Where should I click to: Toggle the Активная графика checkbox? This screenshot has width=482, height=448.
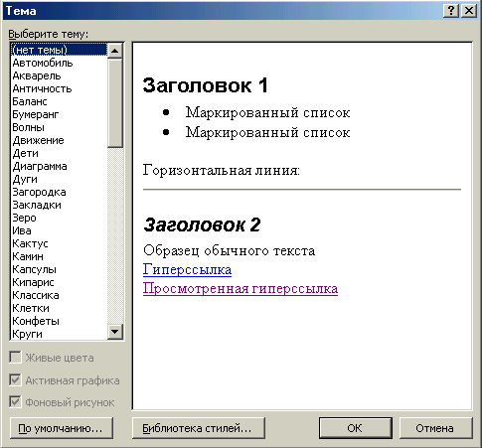click(x=15, y=380)
